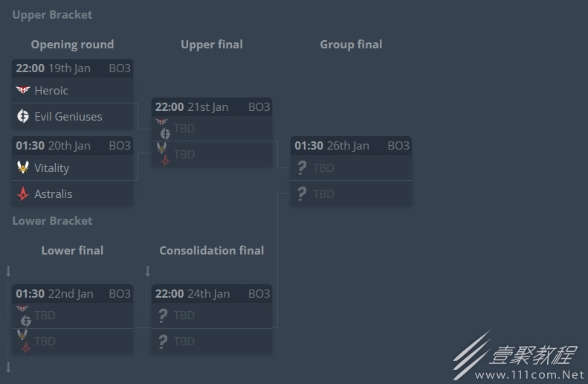Click question mark icon in Group final top slot
The image size is (588, 384).
click(x=302, y=167)
